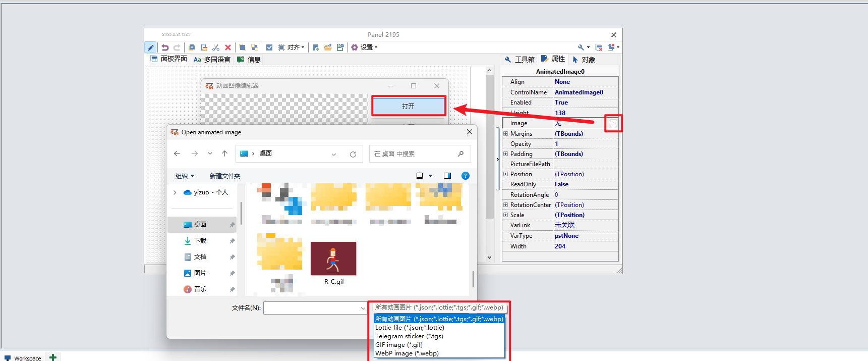Switch to the 属性 tab
The width and height of the screenshot is (868, 361).
553,59
